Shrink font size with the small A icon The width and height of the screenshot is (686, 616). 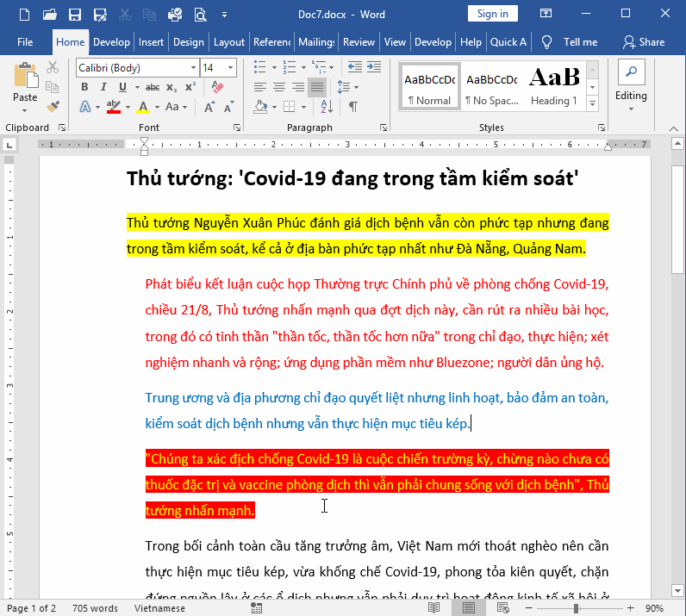coord(229,107)
